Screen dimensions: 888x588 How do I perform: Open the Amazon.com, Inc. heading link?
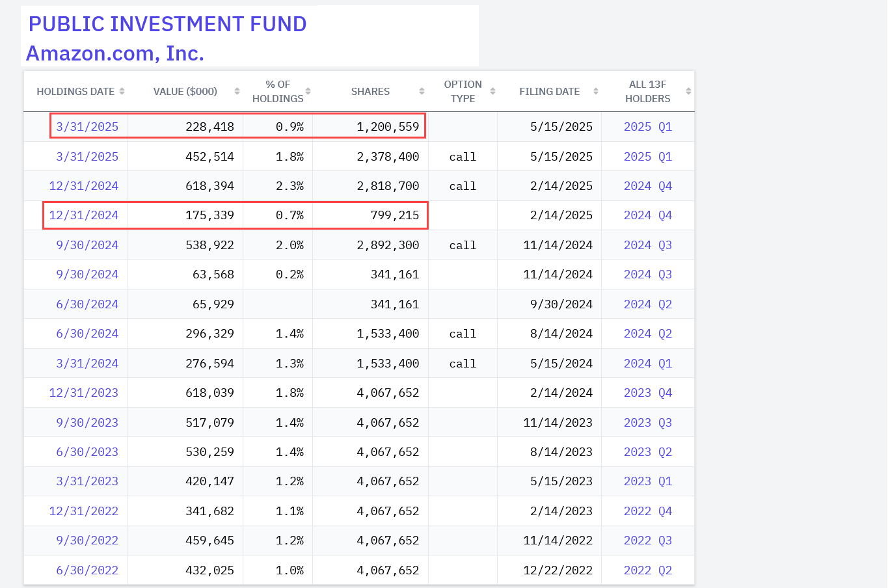[115, 53]
